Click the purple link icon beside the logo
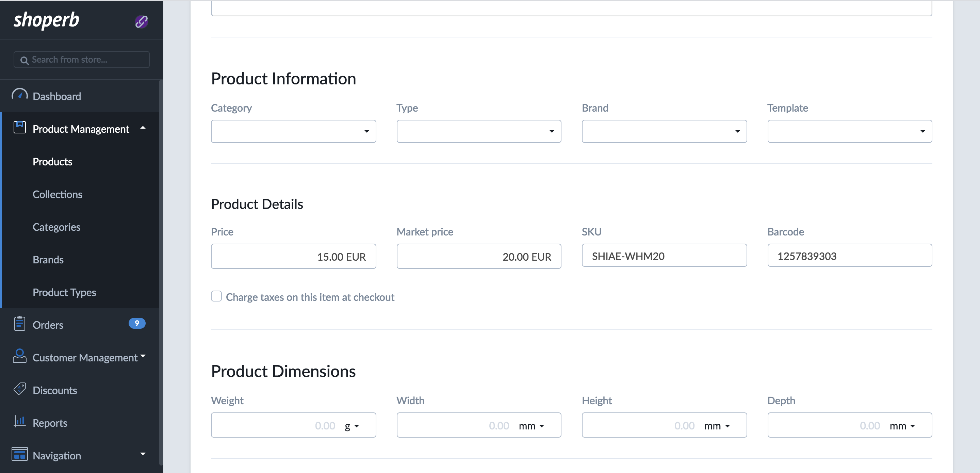Image resolution: width=980 pixels, height=473 pixels. (141, 21)
